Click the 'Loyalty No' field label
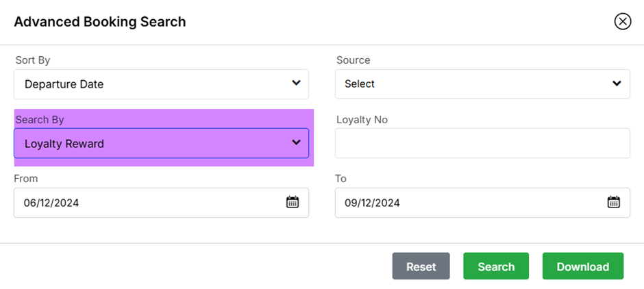644x289 pixels. coord(362,120)
